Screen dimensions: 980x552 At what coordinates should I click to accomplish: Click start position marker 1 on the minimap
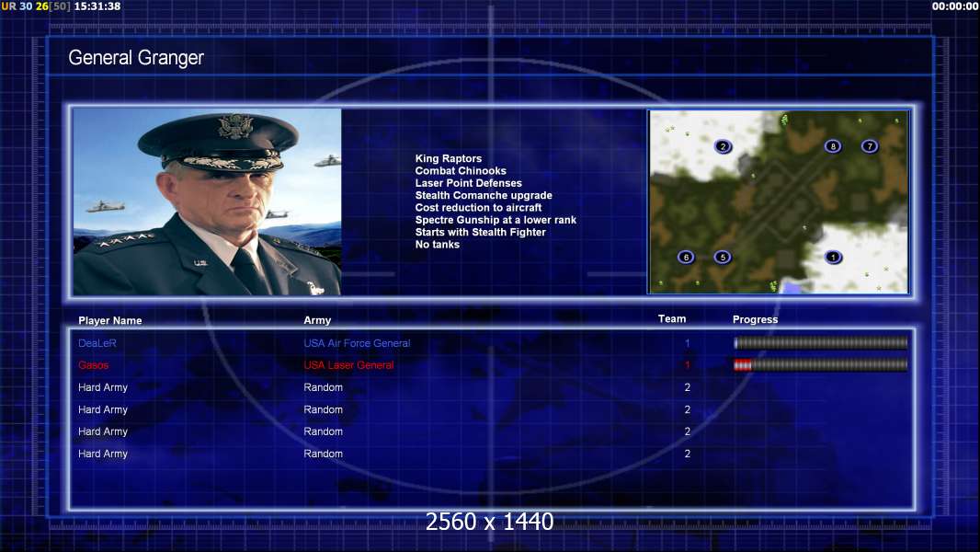coord(833,257)
